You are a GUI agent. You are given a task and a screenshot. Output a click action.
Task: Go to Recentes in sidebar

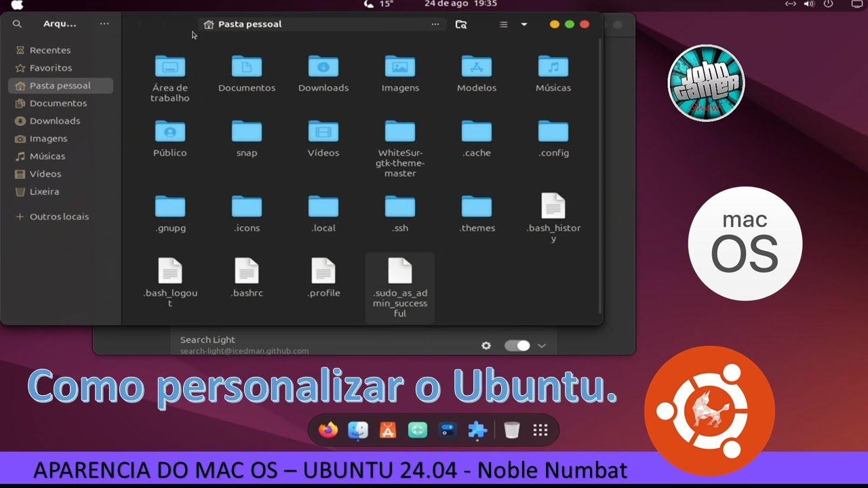point(60,50)
